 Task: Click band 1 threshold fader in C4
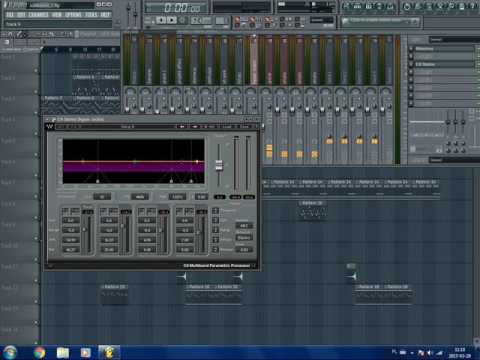coord(84,229)
